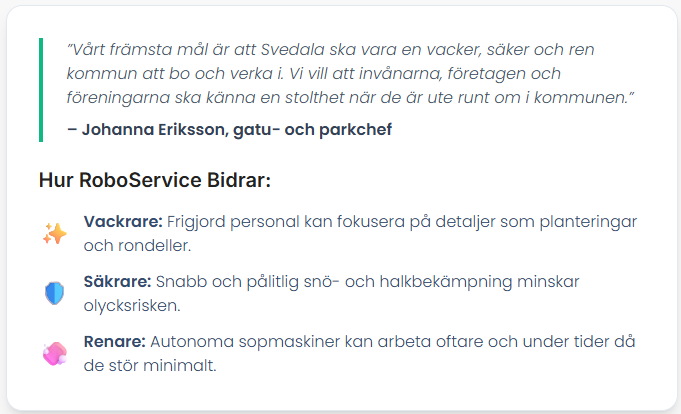The image size is (681, 414).
Task: Click the pink soap icon beside Renare
Action: 55,353
